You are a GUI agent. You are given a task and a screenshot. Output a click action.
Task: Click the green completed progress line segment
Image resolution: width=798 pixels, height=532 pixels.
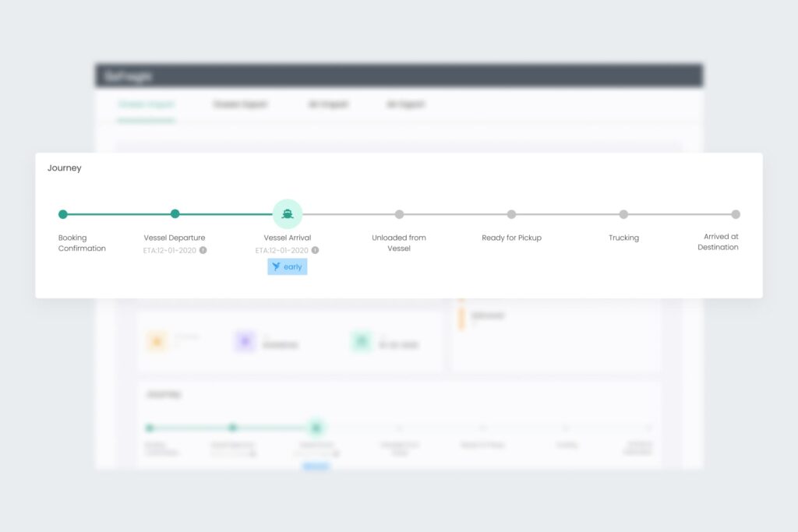pyautogui.click(x=119, y=214)
